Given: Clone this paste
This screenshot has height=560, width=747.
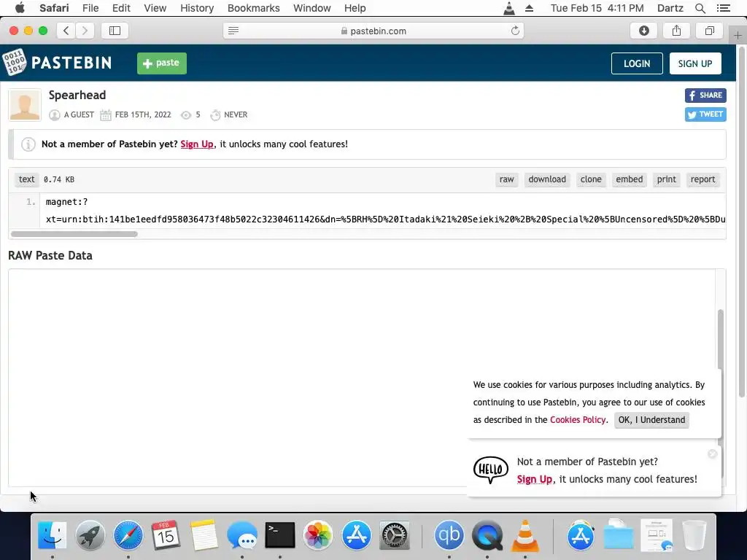Looking at the screenshot, I should click(591, 179).
